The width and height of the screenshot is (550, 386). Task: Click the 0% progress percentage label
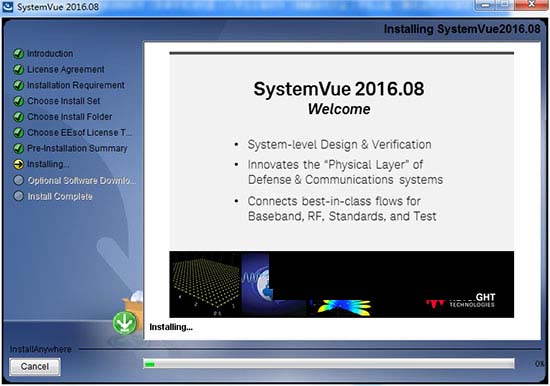[x=539, y=364]
